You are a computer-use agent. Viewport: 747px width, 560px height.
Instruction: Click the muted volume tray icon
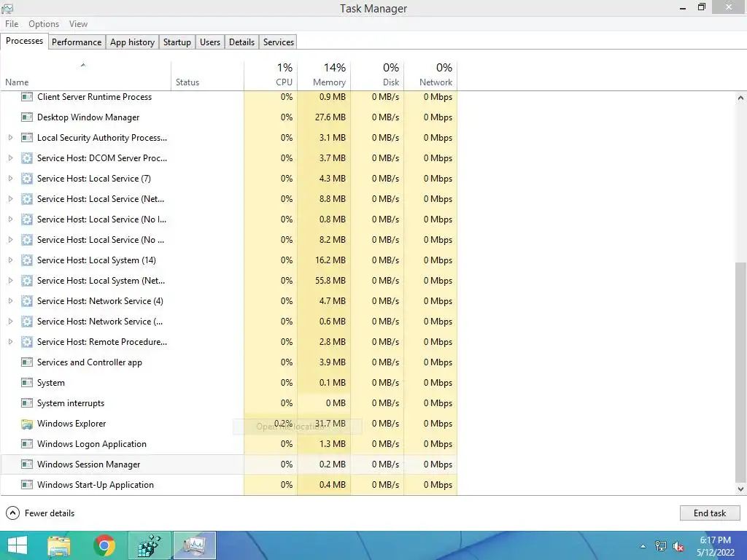pos(678,546)
